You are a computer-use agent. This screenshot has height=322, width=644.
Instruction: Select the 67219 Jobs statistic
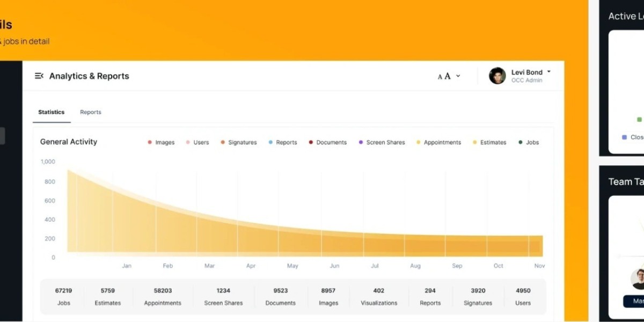click(63, 296)
